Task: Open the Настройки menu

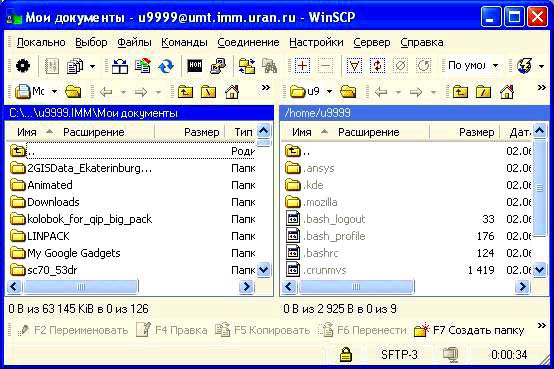Action: pos(316,42)
